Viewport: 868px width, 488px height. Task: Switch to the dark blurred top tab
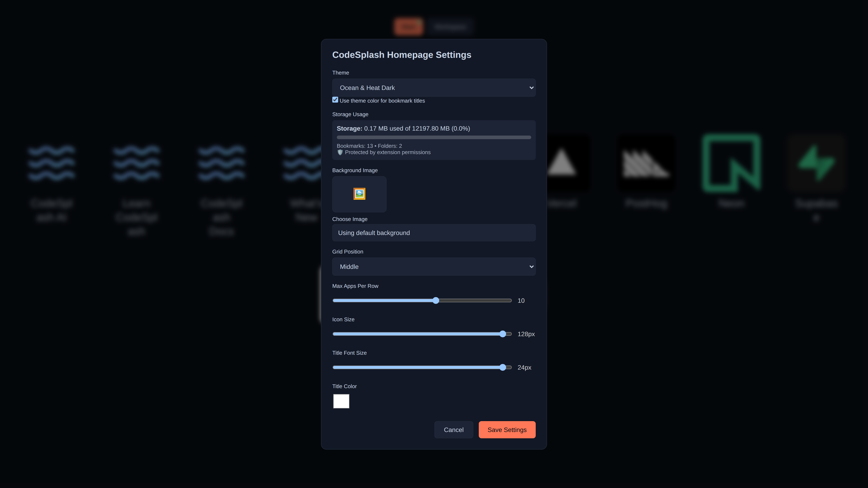tap(450, 27)
